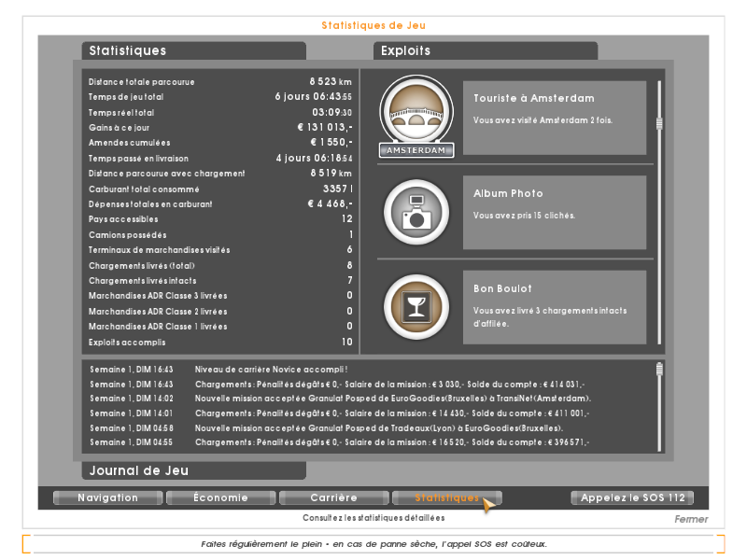
Task: Click the Exploits panel header
Action: 486,50
